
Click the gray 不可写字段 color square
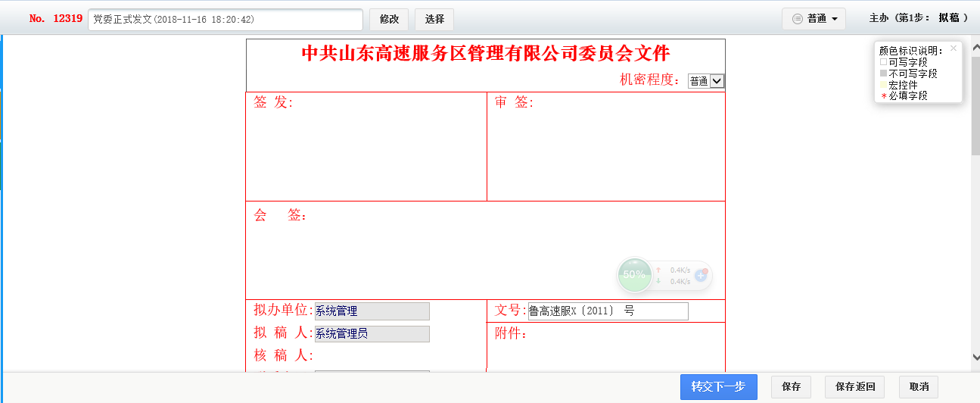883,73
